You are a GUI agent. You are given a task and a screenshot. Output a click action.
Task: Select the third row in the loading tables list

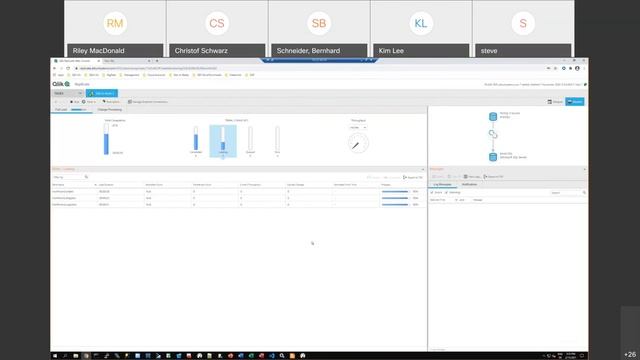tap(239, 204)
